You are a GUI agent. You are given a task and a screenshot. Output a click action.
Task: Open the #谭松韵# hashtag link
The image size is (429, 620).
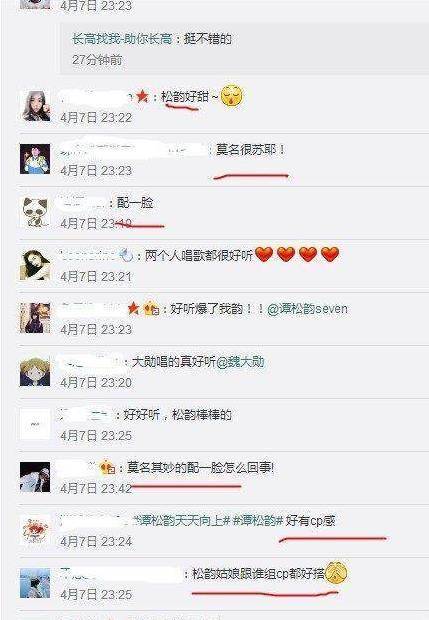(258, 521)
